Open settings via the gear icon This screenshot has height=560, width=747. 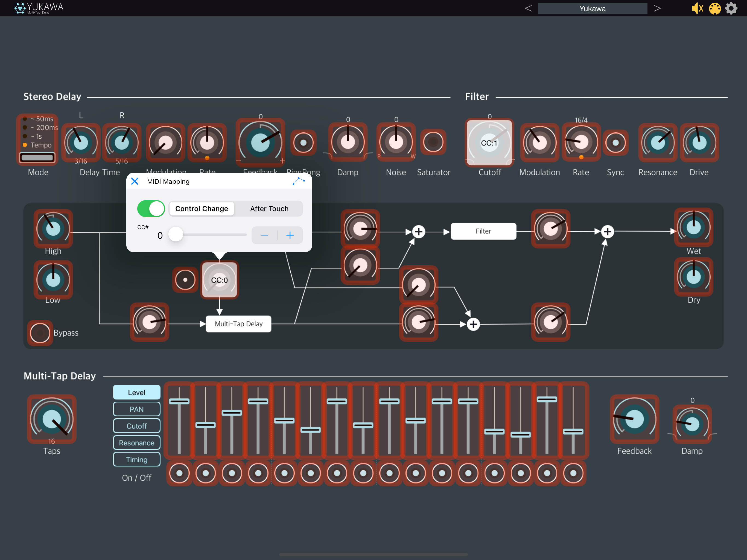pos(731,8)
